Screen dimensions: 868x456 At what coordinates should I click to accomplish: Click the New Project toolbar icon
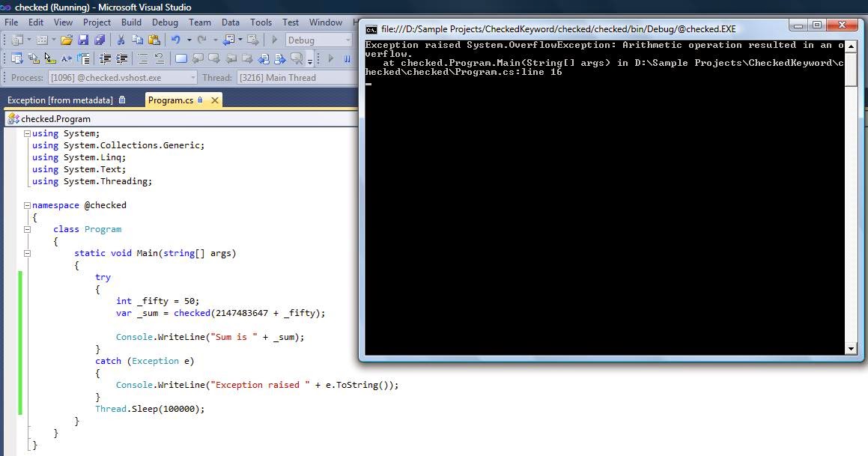[17, 40]
